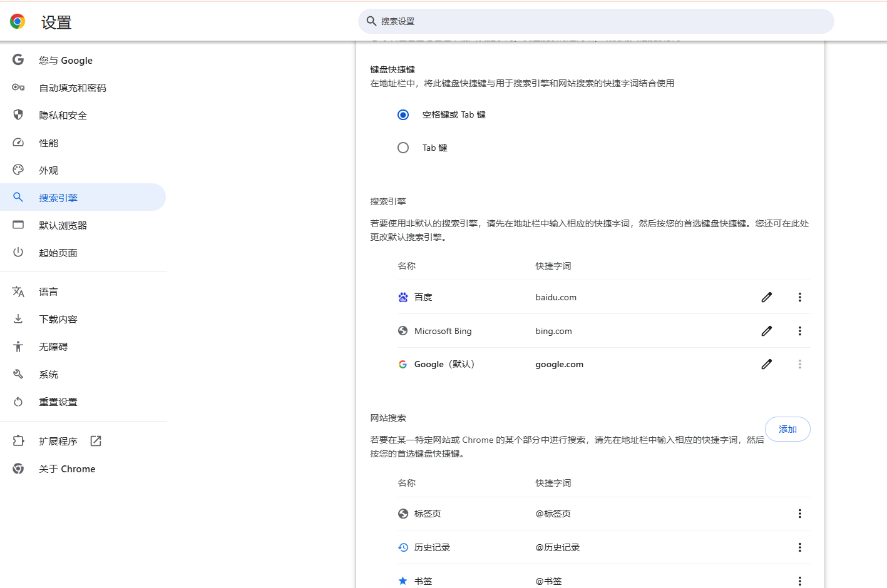Click the accessibility icon for 无障碍
Image resolution: width=887 pixels, height=588 pixels.
click(x=18, y=346)
